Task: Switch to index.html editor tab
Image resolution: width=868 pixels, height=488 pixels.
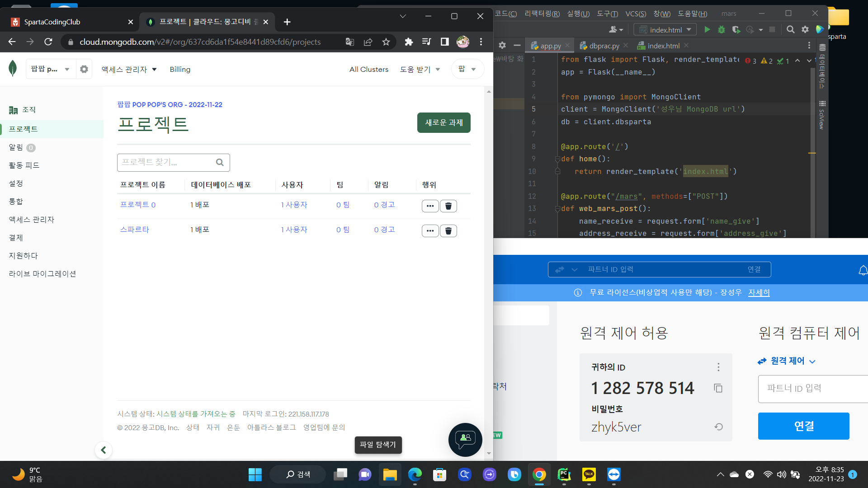Action: 663,46
